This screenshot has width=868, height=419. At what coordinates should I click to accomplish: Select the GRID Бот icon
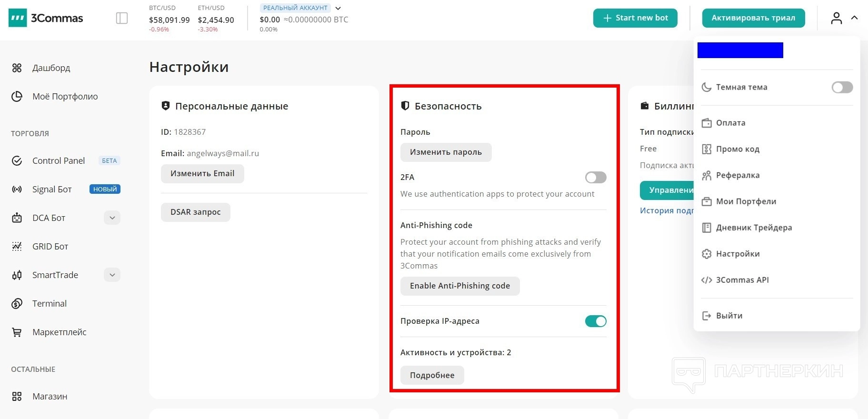point(17,247)
